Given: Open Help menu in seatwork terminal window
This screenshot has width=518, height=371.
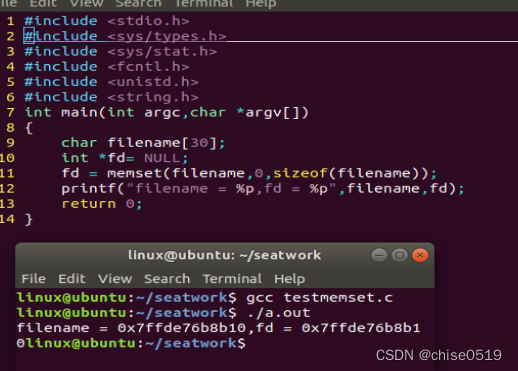Looking at the screenshot, I should (289, 279).
